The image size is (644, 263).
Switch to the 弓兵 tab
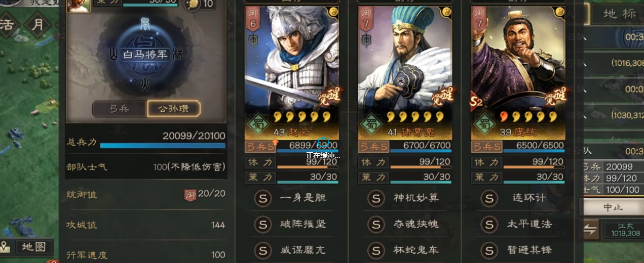click(120, 109)
